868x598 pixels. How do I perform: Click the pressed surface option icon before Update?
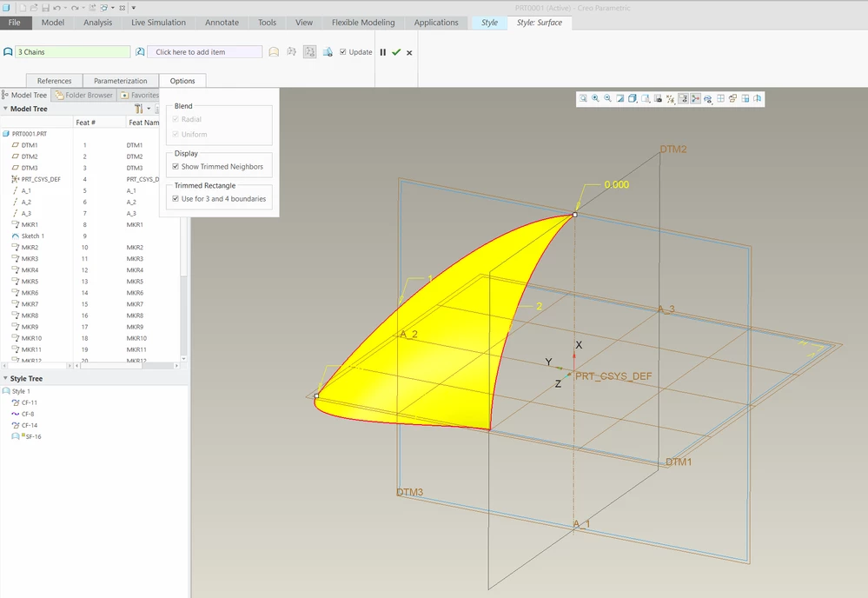click(x=310, y=52)
